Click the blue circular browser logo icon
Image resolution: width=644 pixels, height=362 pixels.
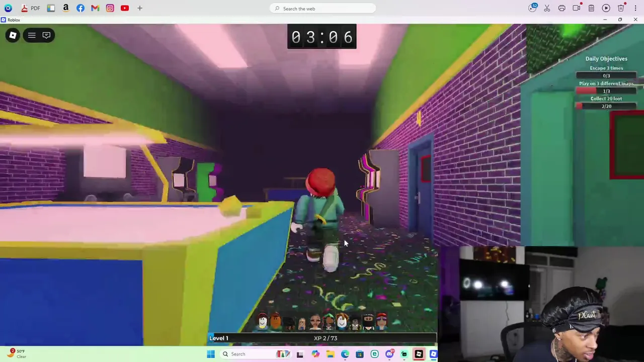click(x=8, y=8)
